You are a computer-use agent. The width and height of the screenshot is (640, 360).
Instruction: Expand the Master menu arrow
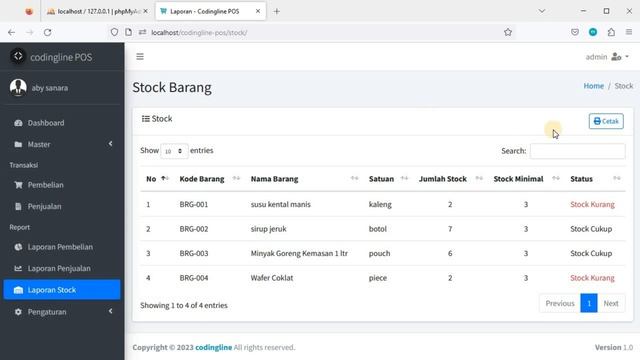click(x=110, y=144)
